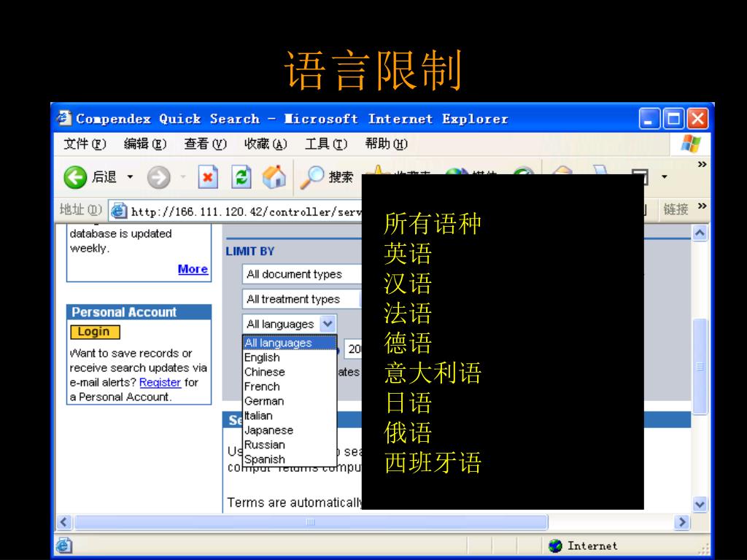The image size is (747, 560).
Task: Open the Back button history dropdown arrow
Action: point(130,177)
